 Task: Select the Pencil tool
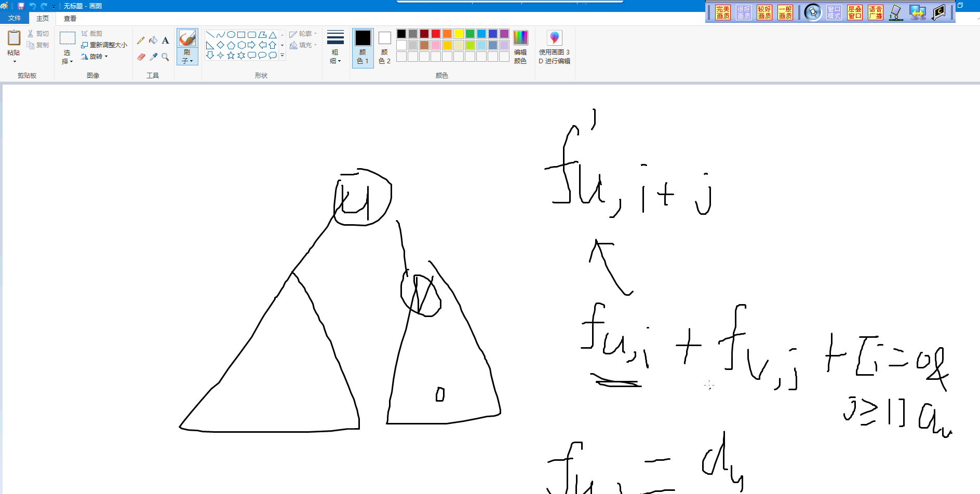[x=141, y=40]
